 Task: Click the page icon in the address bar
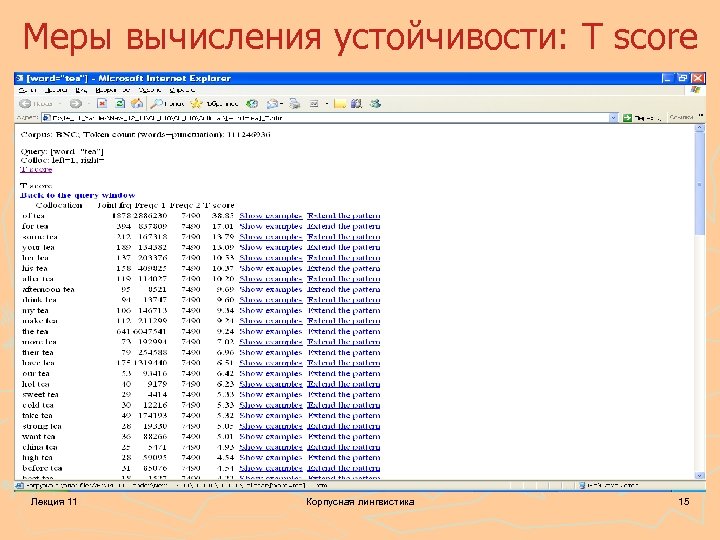click(46, 118)
